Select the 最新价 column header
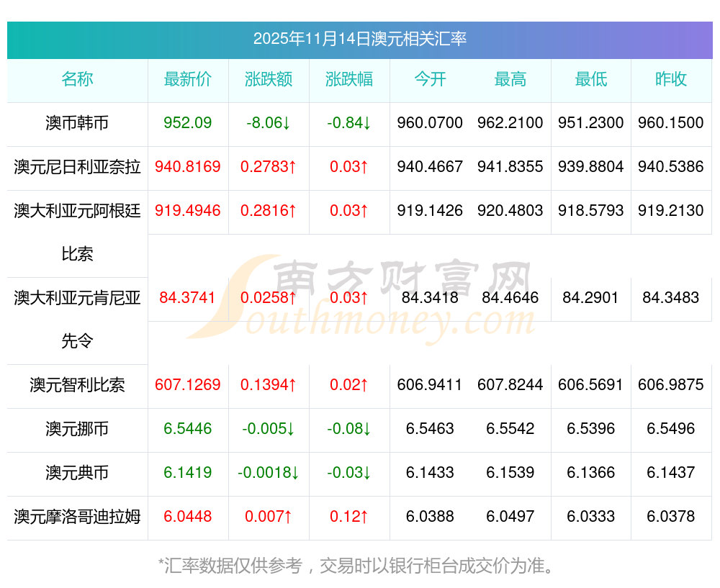This screenshot has height=588, width=720. (x=188, y=79)
